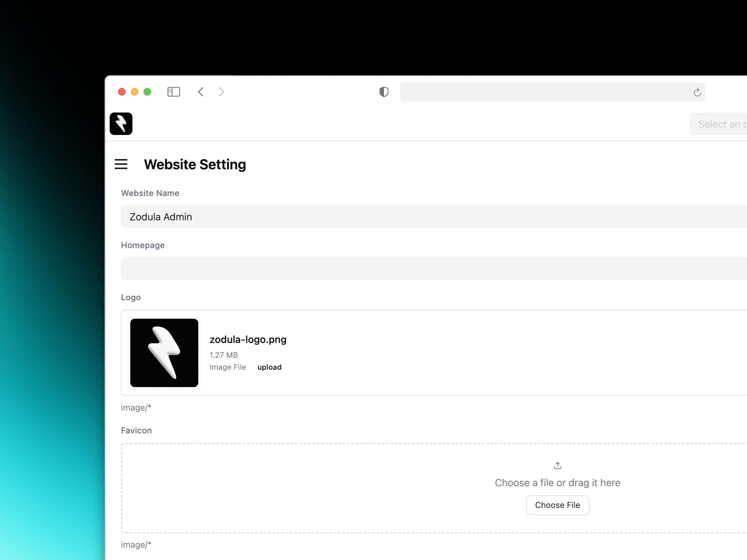This screenshot has width=747, height=560.
Task: Toggle the browser sidebar panel icon
Action: 174,92
